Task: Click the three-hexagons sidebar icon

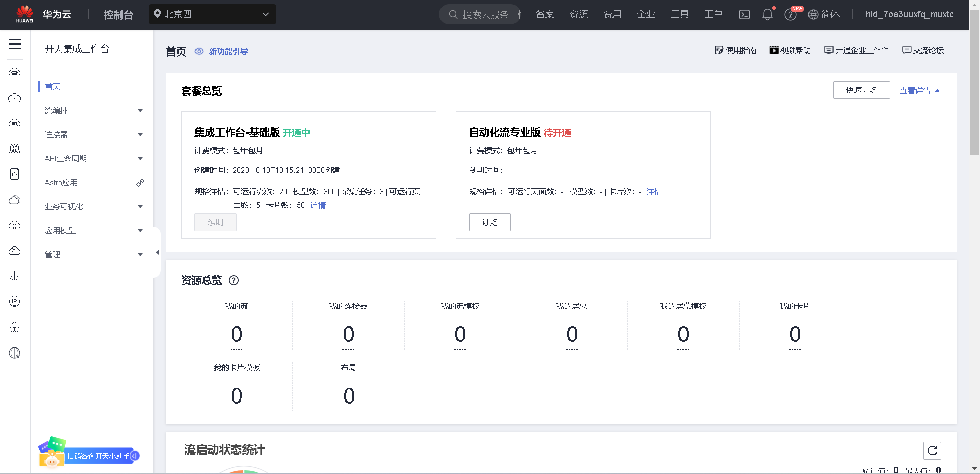Action: pyautogui.click(x=15, y=327)
